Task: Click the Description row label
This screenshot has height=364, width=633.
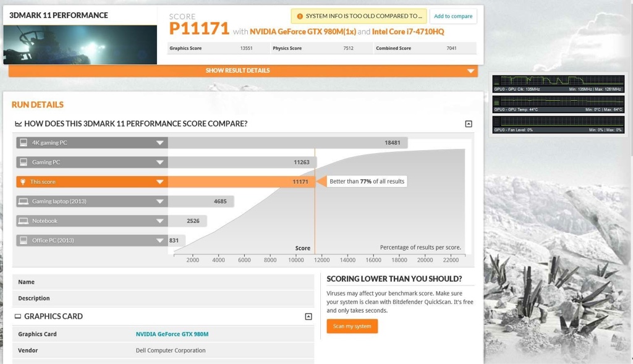Action: tap(34, 298)
